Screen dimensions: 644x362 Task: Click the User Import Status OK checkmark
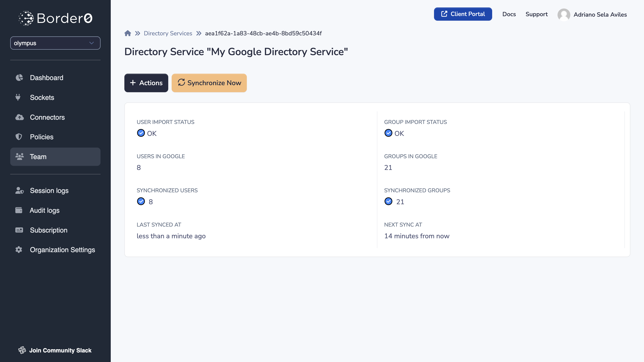tap(141, 133)
